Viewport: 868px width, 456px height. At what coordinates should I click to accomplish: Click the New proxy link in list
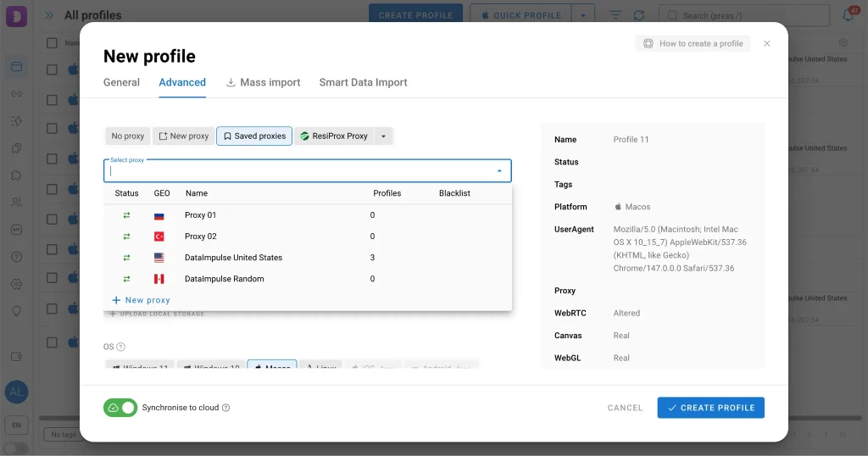point(141,300)
